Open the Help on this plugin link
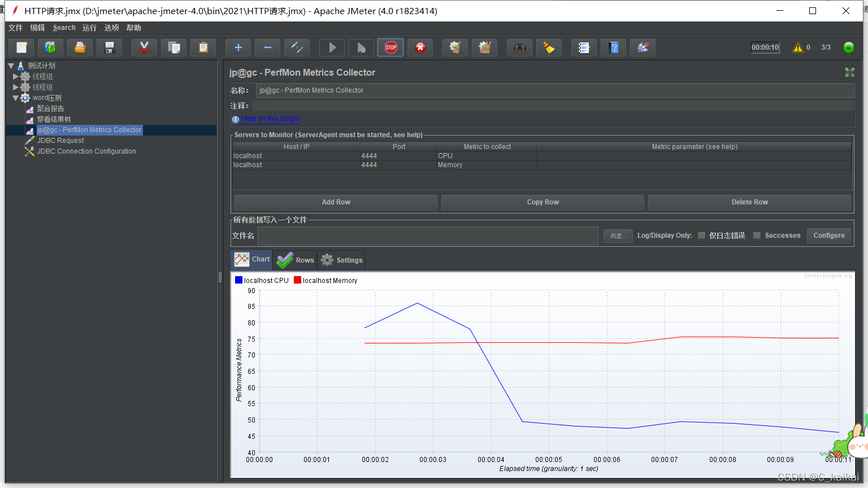This screenshot has width=868, height=488. [x=270, y=119]
